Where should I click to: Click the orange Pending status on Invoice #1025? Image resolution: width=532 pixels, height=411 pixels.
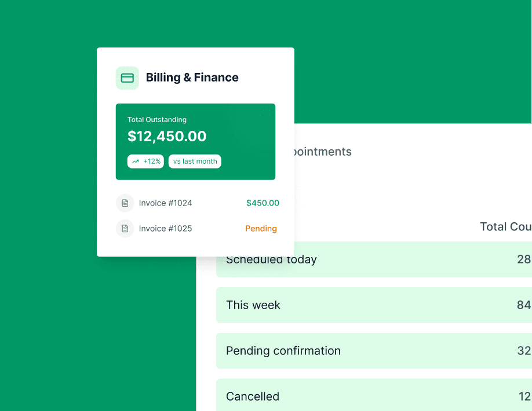261,229
